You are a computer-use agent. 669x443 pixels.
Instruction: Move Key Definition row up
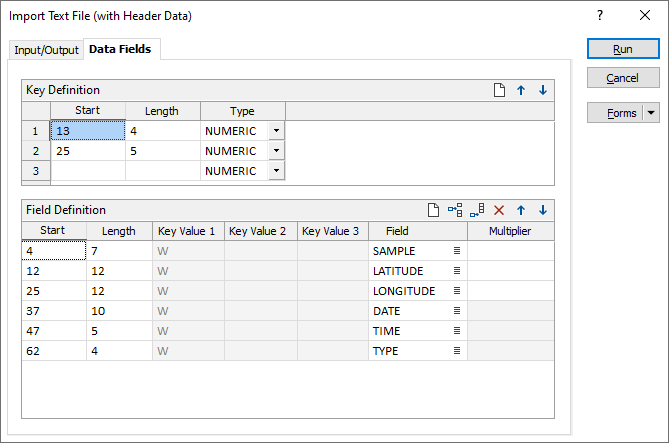coord(521,90)
